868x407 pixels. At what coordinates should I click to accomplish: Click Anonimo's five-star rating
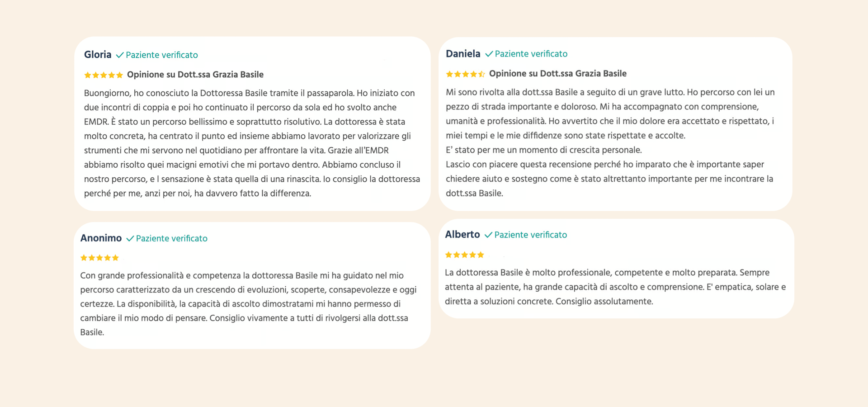99,258
